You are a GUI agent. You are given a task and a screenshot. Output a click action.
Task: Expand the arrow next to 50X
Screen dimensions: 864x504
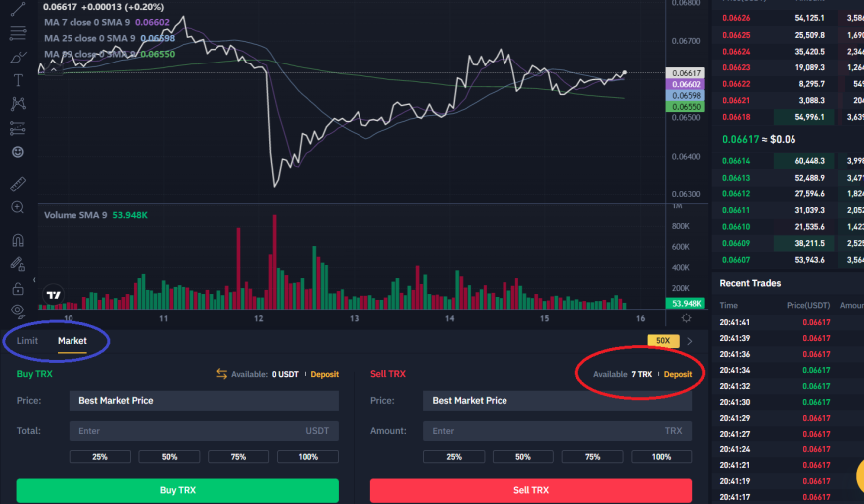click(x=690, y=341)
